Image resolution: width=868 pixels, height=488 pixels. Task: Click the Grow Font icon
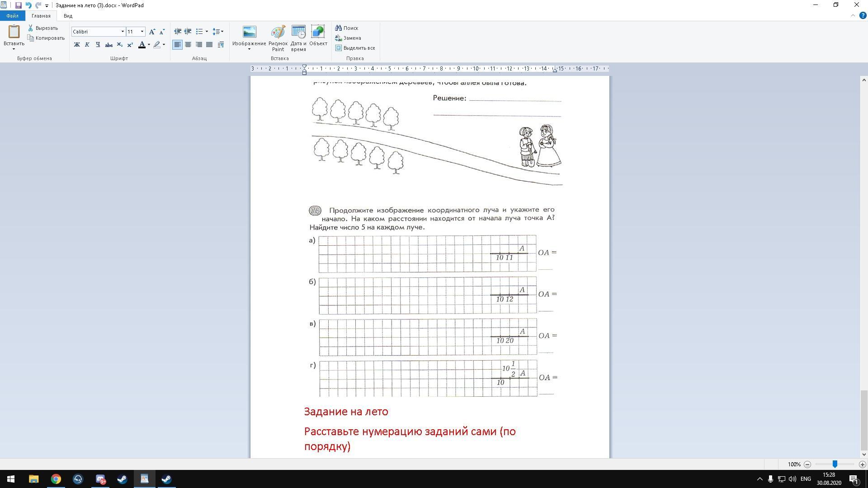152,32
